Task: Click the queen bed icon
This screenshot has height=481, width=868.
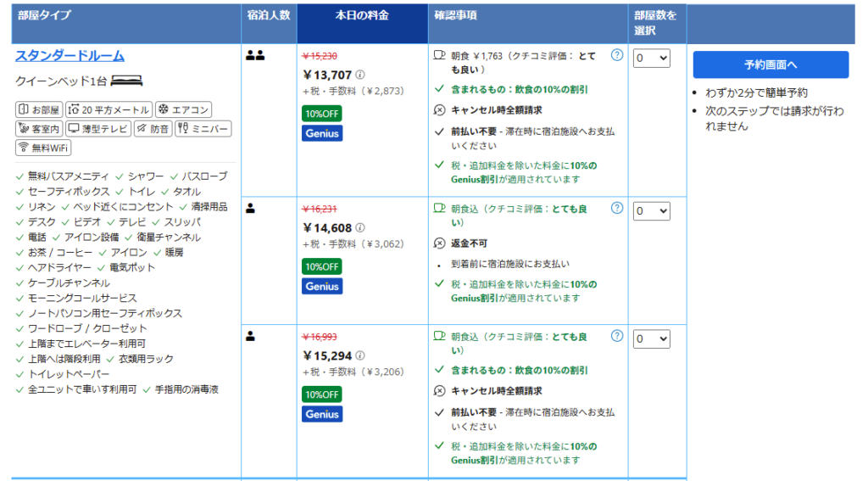Action: pos(126,81)
